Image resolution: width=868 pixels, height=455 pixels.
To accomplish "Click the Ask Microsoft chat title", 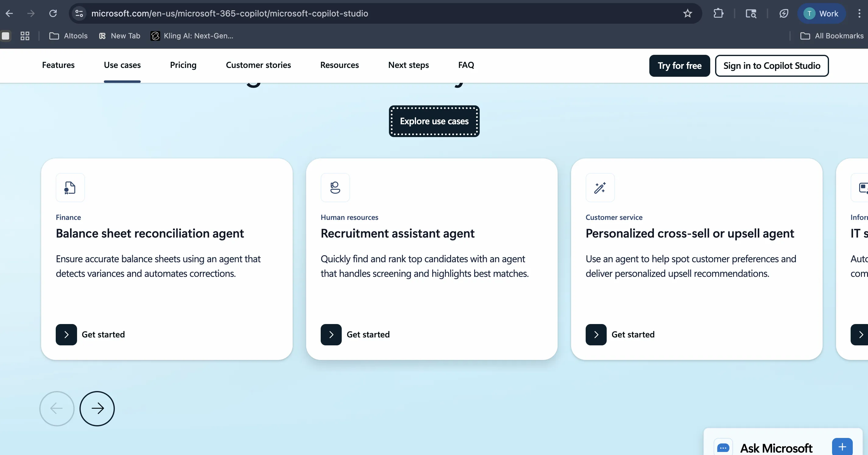I will tap(776, 448).
